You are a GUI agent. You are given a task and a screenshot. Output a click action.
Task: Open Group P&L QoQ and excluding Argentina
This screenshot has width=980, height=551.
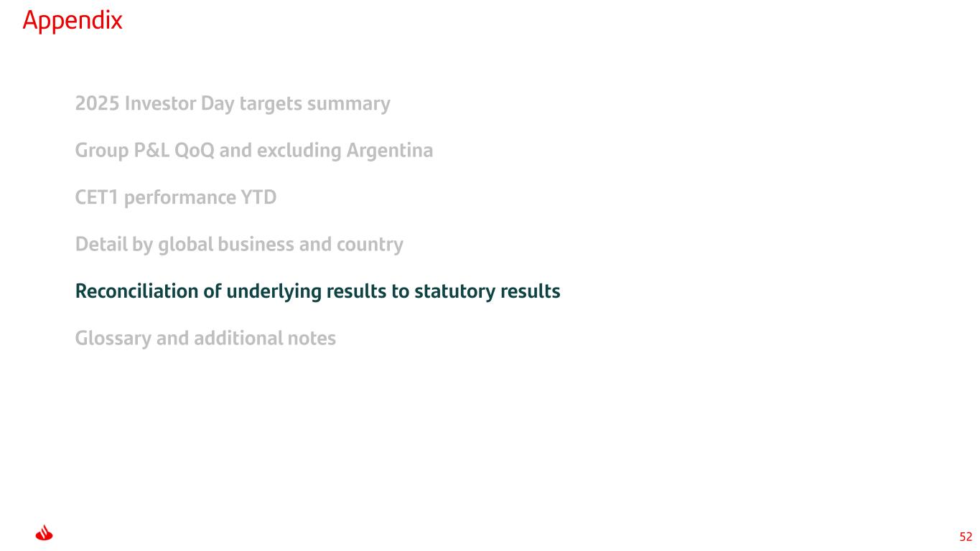(x=253, y=151)
